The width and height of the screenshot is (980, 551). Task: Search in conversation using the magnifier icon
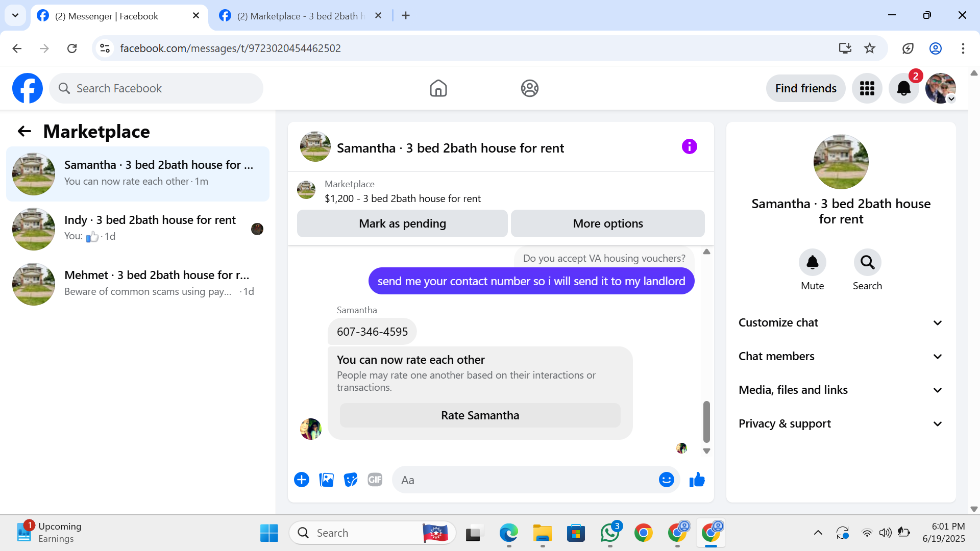[x=868, y=262]
